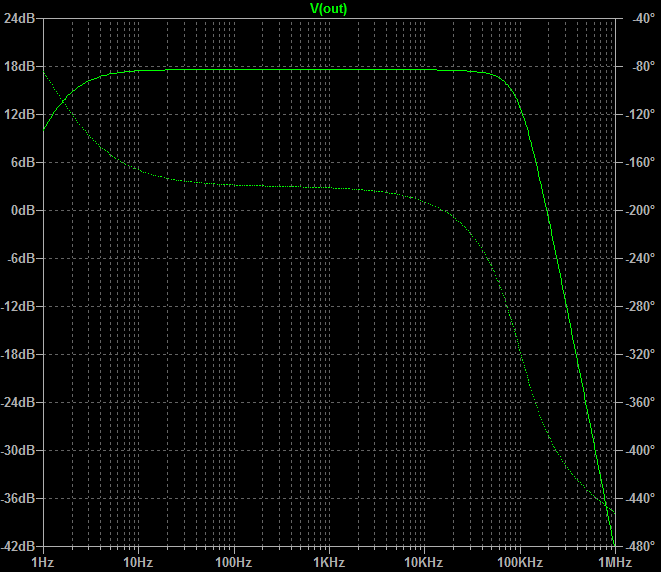The height and width of the screenshot is (572, 661).
Task: Click the -30dB magnitude axis label
Action: point(18,450)
